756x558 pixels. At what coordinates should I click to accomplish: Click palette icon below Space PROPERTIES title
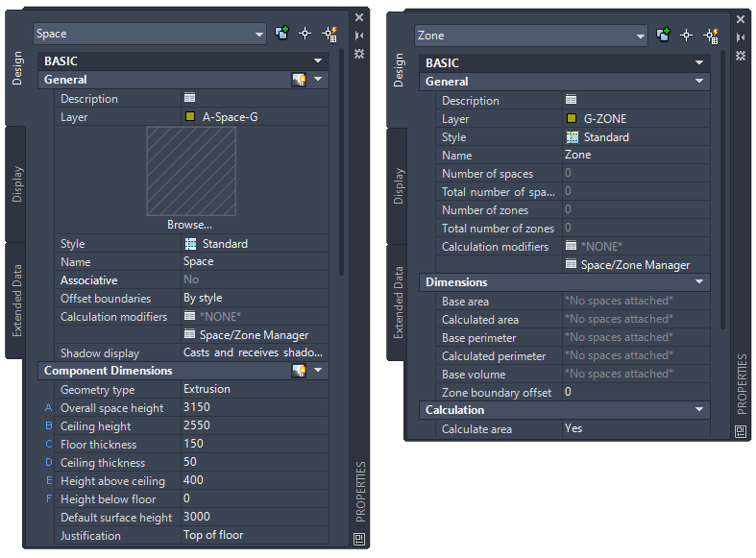pyautogui.click(x=359, y=539)
